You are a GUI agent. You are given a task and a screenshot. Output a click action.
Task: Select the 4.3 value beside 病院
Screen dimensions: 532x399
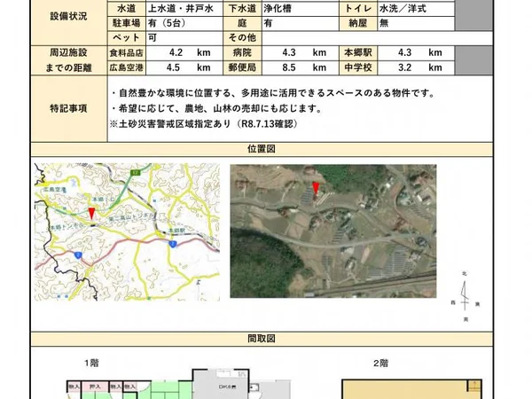(289, 52)
